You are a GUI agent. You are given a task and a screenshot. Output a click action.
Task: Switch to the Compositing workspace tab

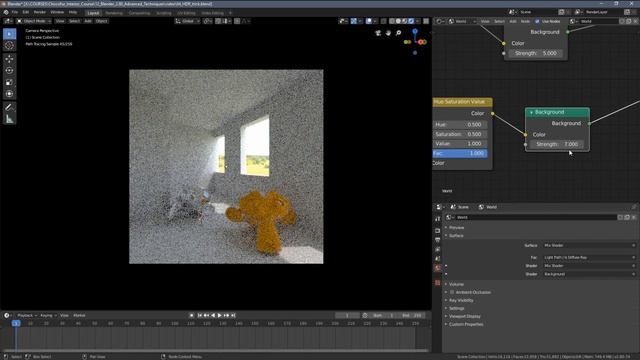[x=139, y=13]
